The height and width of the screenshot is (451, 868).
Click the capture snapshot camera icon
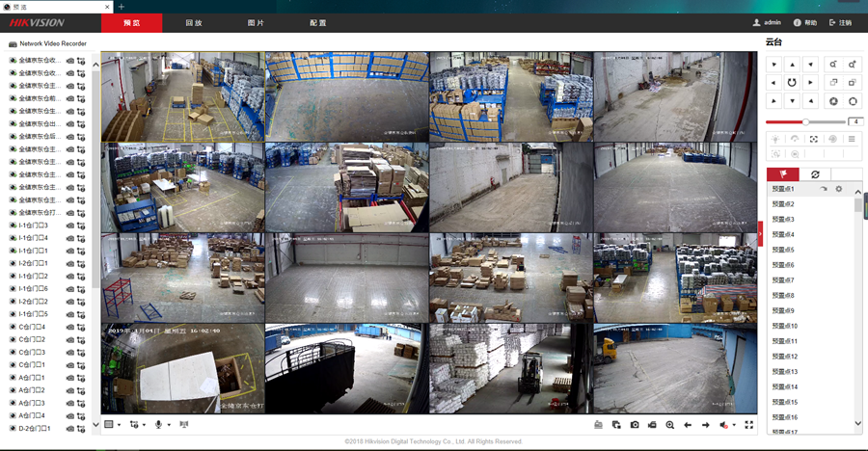point(635,425)
